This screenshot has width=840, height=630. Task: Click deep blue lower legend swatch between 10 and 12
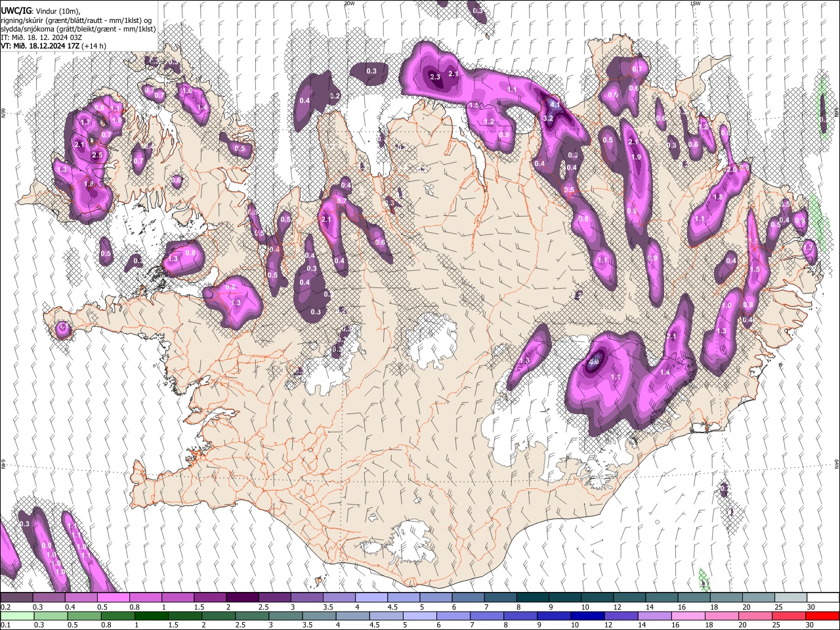click(x=587, y=616)
